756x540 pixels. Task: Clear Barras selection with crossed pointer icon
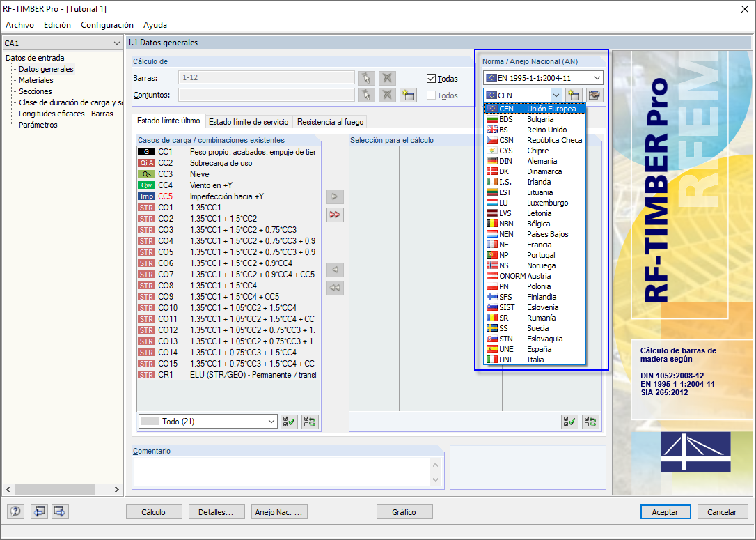pos(387,78)
